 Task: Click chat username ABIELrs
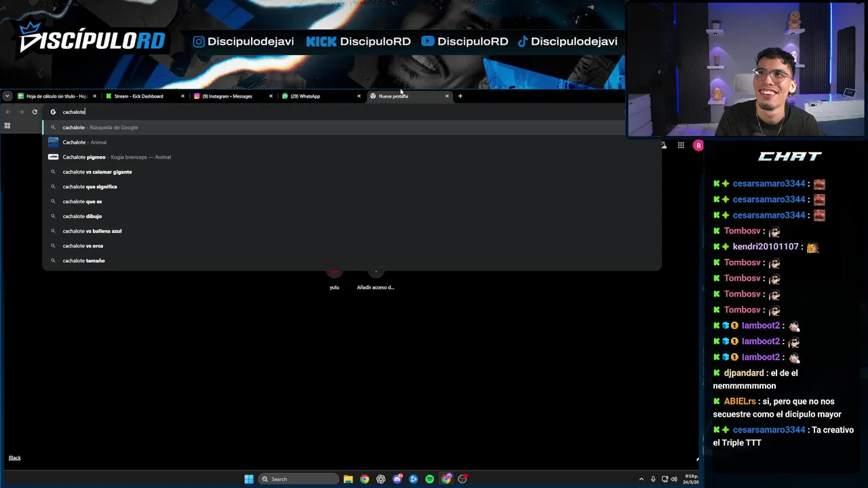pyautogui.click(x=740, y=401)
